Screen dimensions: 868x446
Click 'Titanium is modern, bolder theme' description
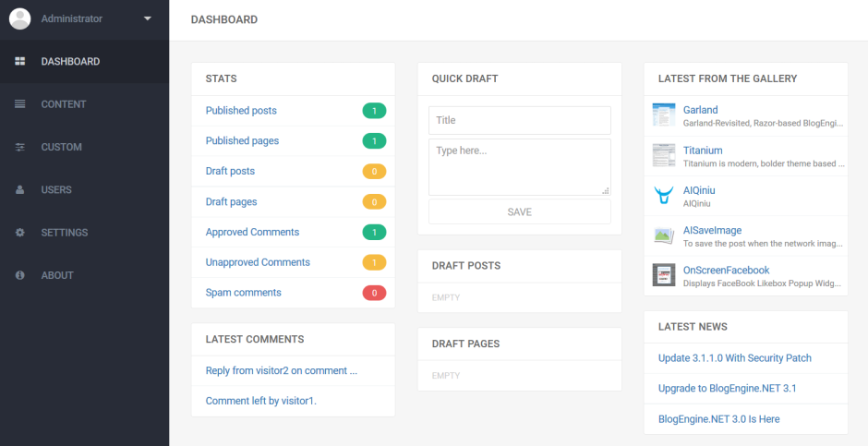pos(764,163)
